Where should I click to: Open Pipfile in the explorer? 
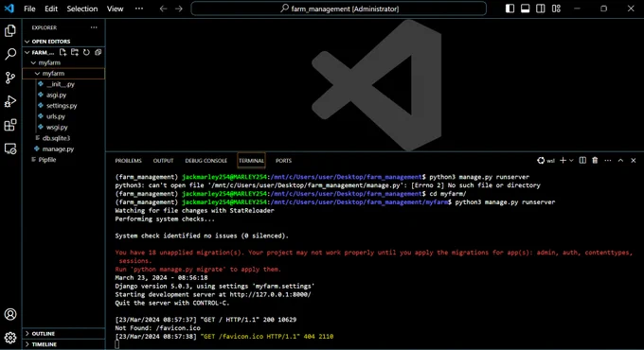pos(64,160)
